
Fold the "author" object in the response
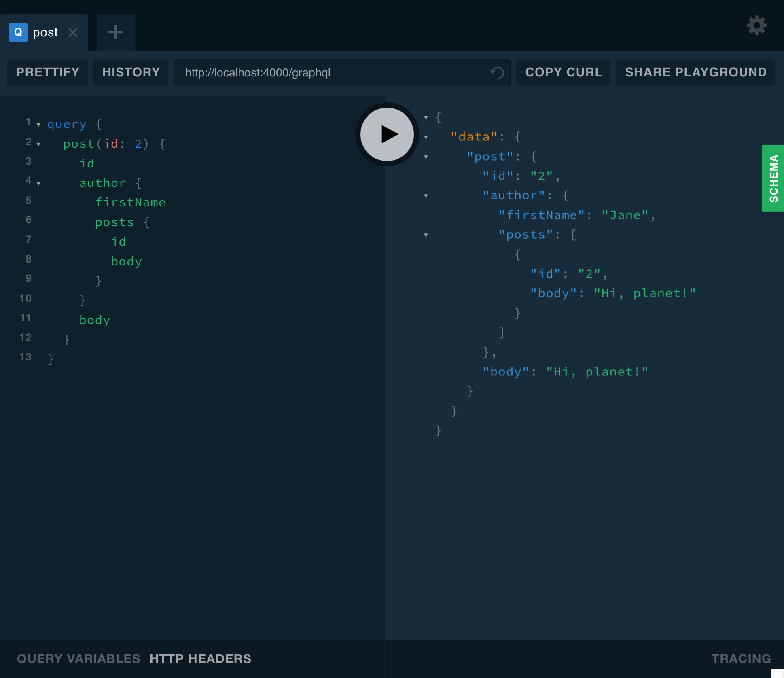426,196
